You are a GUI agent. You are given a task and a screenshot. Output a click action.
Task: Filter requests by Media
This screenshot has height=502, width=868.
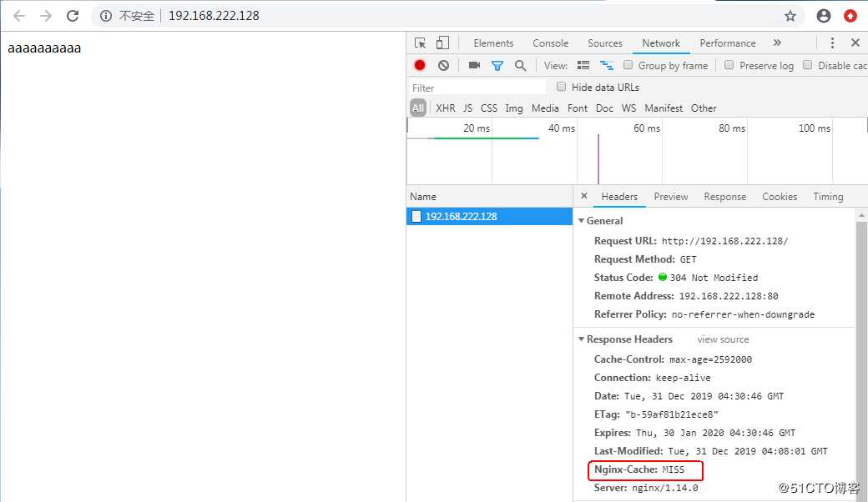pos(545,108)
